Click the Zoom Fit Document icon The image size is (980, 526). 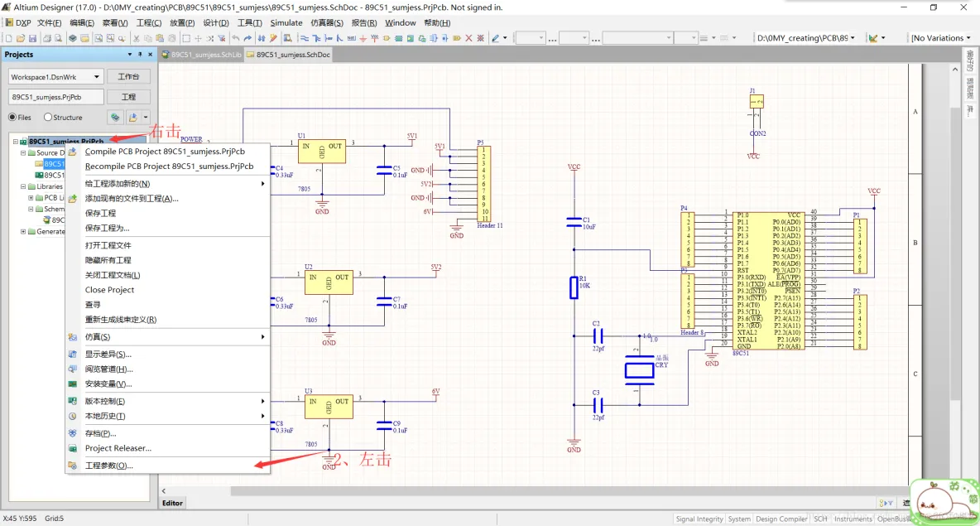98,38
